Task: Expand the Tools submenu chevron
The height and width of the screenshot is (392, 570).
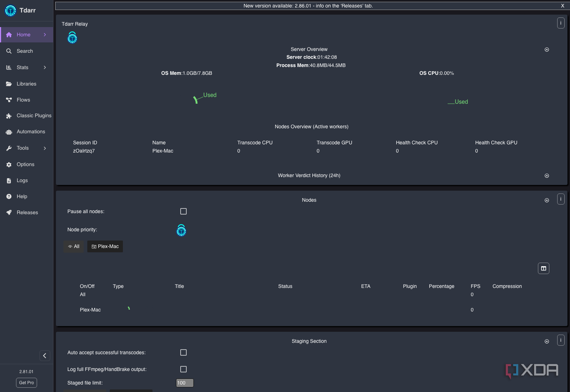Action: [x=45, y=148]
